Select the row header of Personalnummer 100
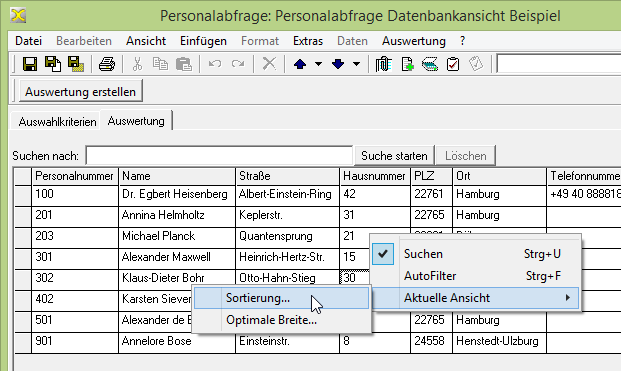 coord(23,195)
